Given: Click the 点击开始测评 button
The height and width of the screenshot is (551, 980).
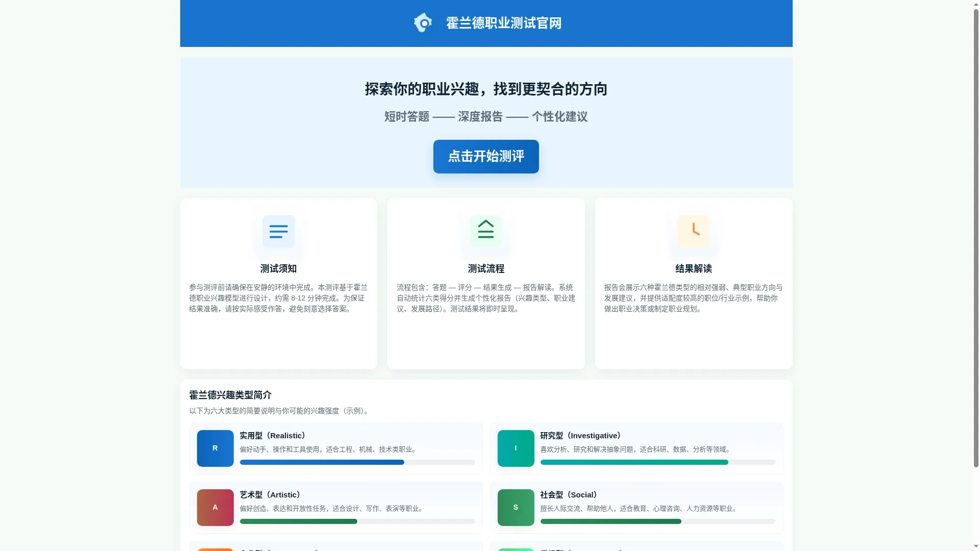Looking at the screenshot, I should coord(486,157).
